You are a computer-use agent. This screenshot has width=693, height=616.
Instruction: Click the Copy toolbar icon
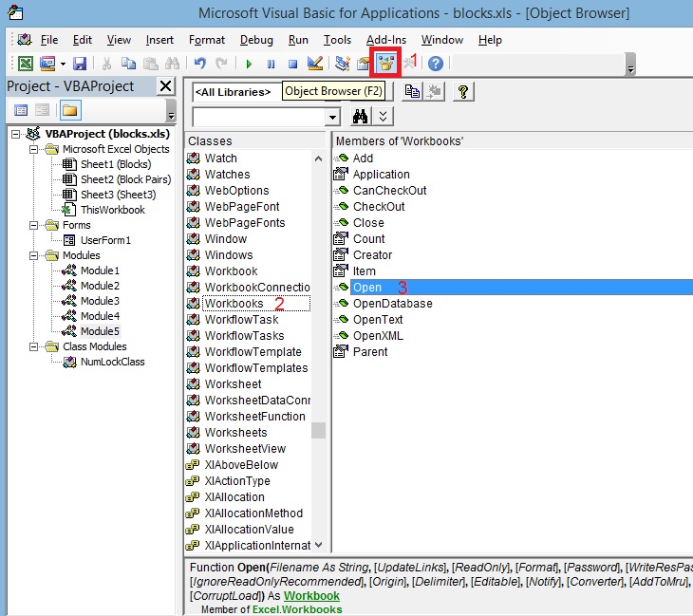click(128, 64)
